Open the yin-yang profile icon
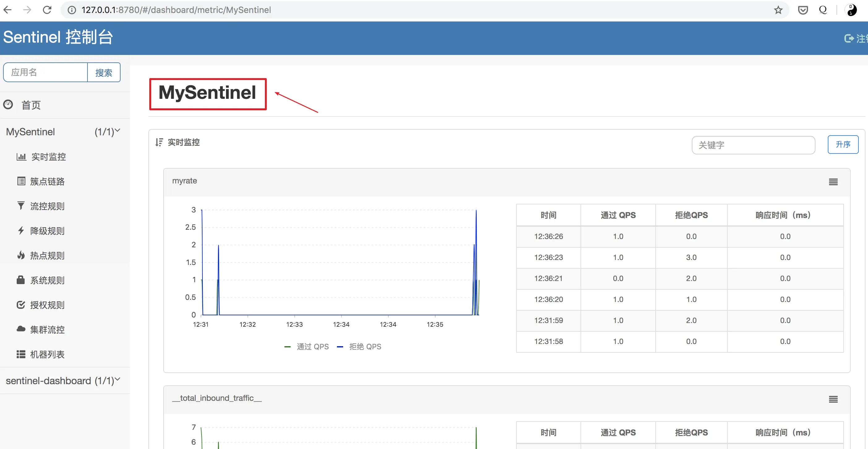 coord(851,10)
